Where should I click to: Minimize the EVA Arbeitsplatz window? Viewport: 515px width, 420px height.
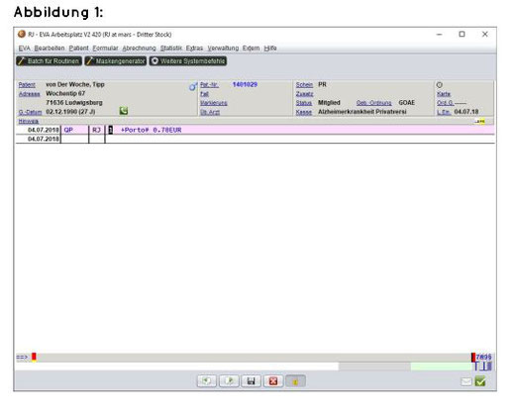(439, 34)
